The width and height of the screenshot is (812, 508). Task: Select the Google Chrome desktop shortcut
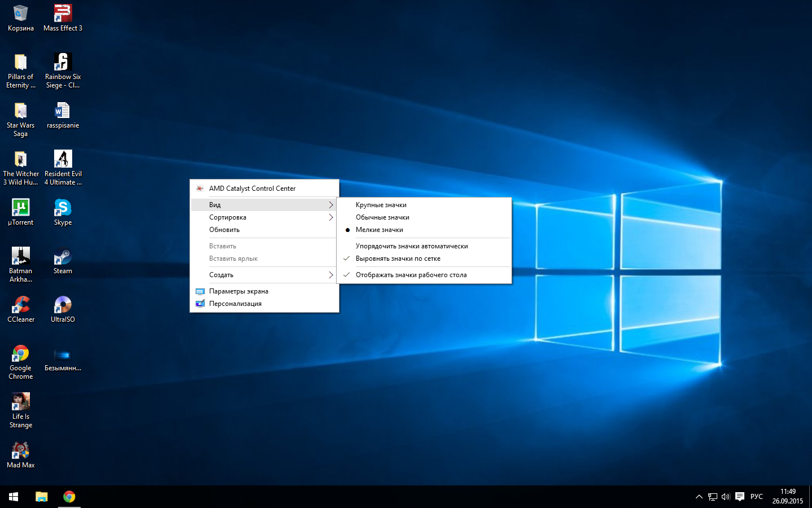pos(21,362)
